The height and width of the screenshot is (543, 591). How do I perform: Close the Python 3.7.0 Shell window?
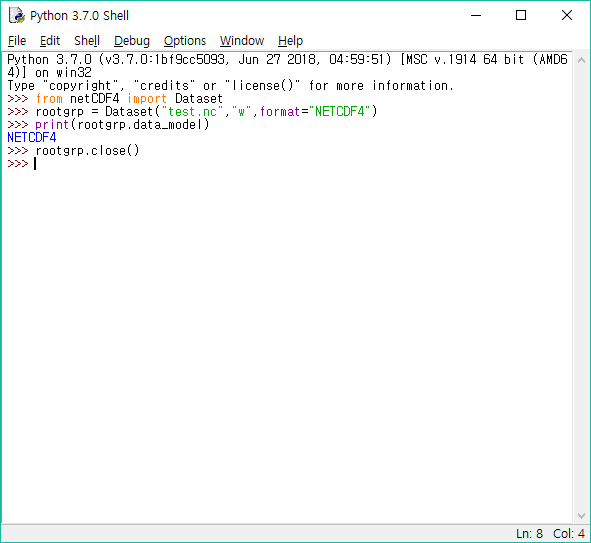point(567,15)
